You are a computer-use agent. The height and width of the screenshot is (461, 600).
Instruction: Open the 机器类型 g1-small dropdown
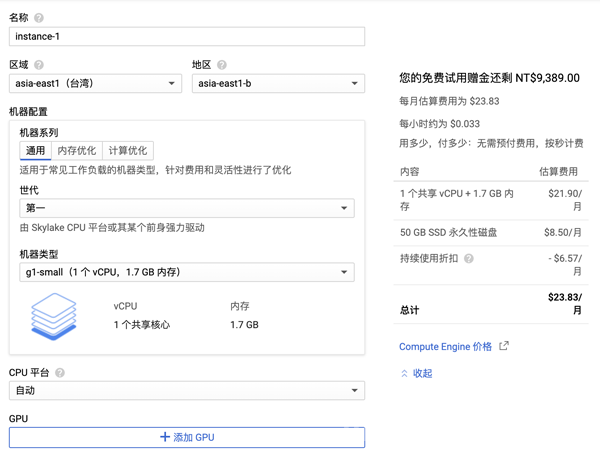[186, 272]
